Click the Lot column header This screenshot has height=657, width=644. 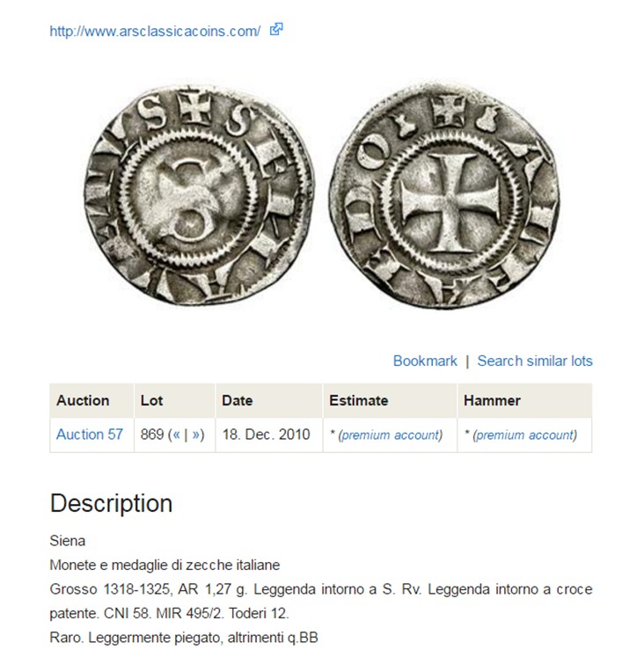(152, 400)
